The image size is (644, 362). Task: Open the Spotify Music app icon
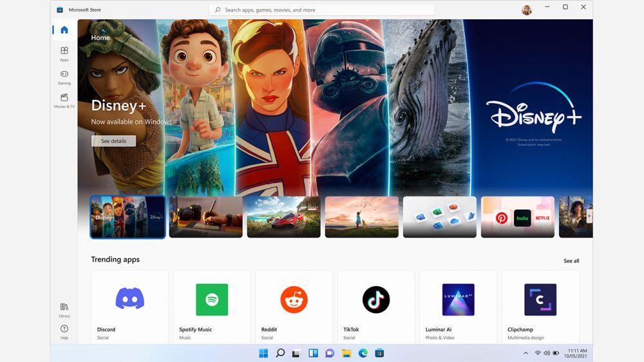[x=212, y=300]
